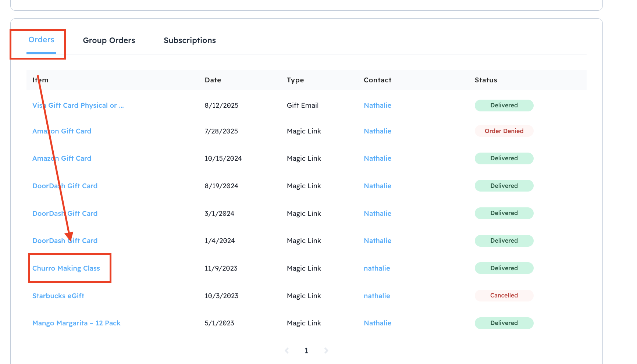Click the Cancelled status badge
The image size is (637, 364).
click(504, 296)
